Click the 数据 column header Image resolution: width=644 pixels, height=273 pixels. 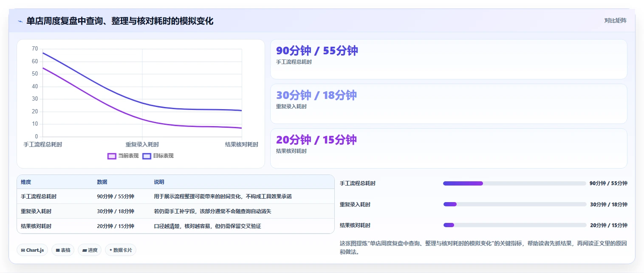point(102,182)
